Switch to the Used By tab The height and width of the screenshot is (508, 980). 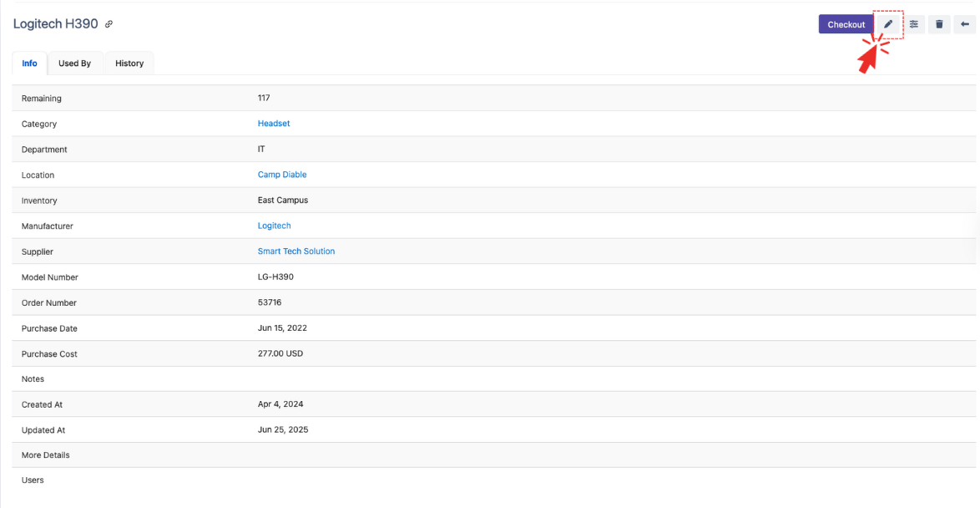click(74, 63)
